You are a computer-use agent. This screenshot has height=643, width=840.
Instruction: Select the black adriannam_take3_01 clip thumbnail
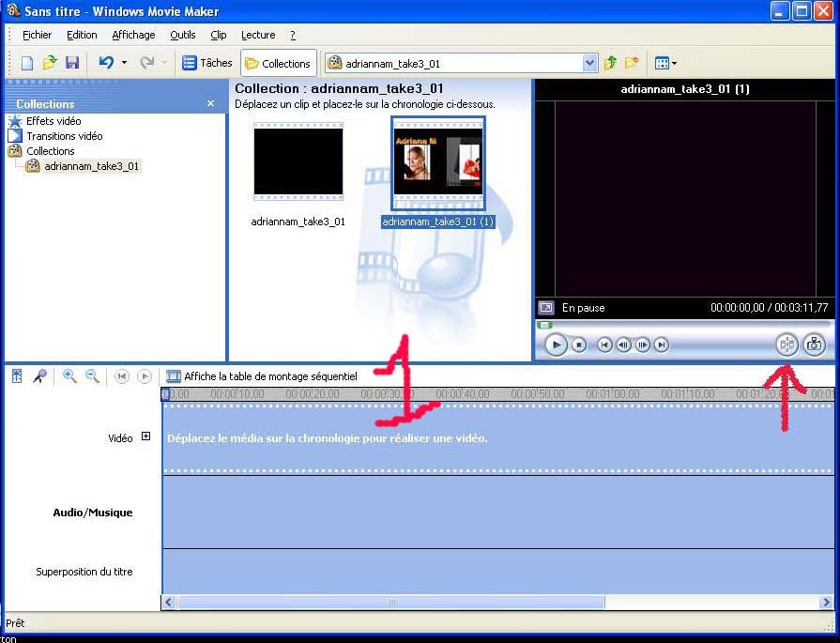pos(298,161)
